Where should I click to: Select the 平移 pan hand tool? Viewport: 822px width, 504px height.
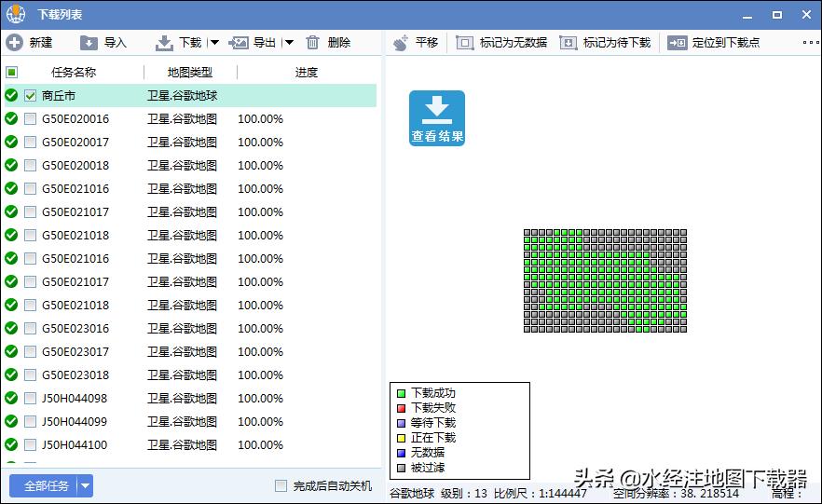click(x=401, y=43)
